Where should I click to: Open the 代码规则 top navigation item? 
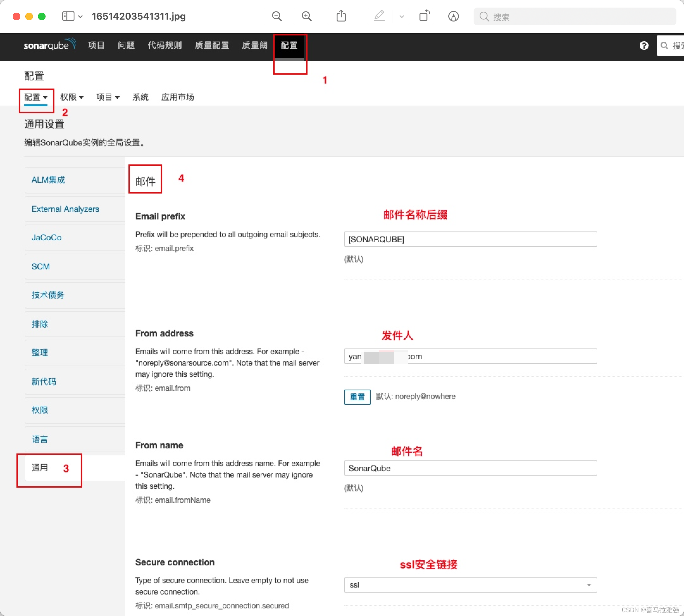(165, 45)
